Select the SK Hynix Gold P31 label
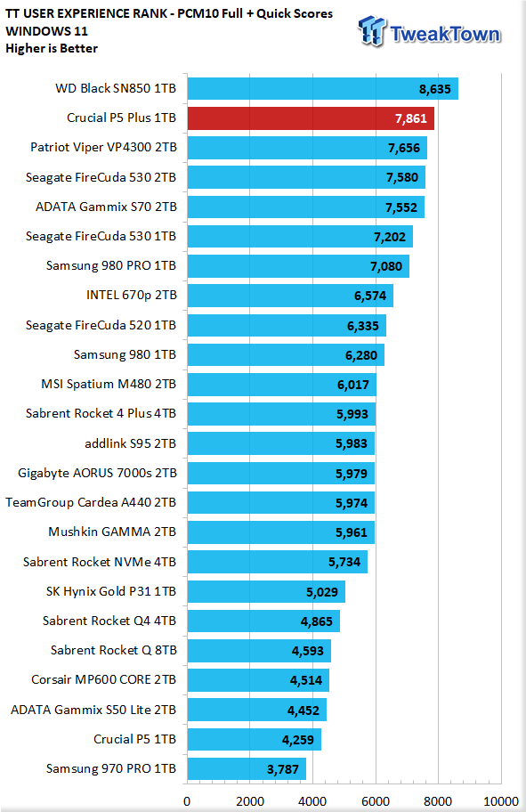 coord(111,591)
